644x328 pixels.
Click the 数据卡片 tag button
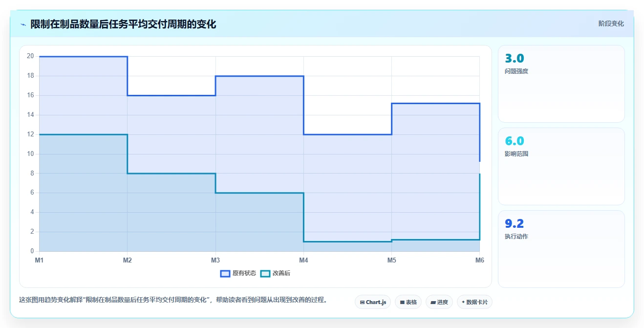(474, 302)
